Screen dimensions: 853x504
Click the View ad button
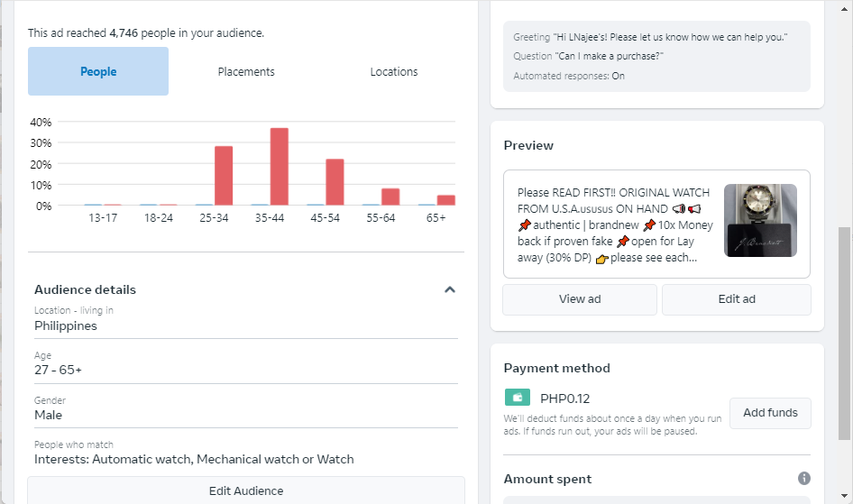tap(580, 299)
